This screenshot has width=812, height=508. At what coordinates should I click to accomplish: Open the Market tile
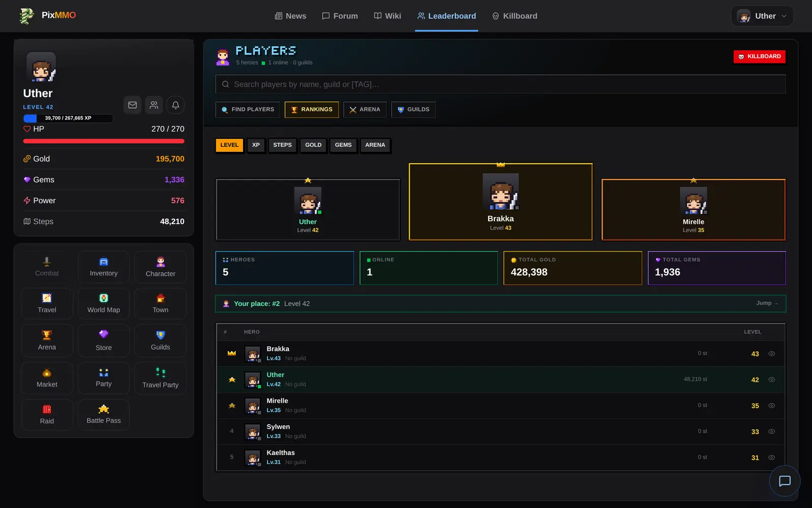coord(47,378)
